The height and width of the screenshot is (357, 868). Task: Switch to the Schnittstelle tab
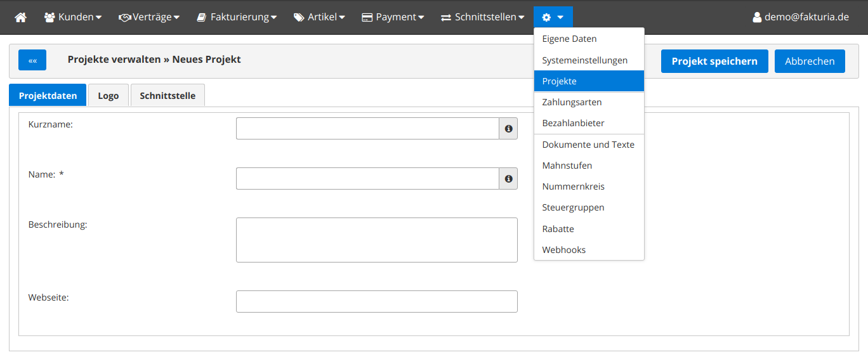pos(168,96)
